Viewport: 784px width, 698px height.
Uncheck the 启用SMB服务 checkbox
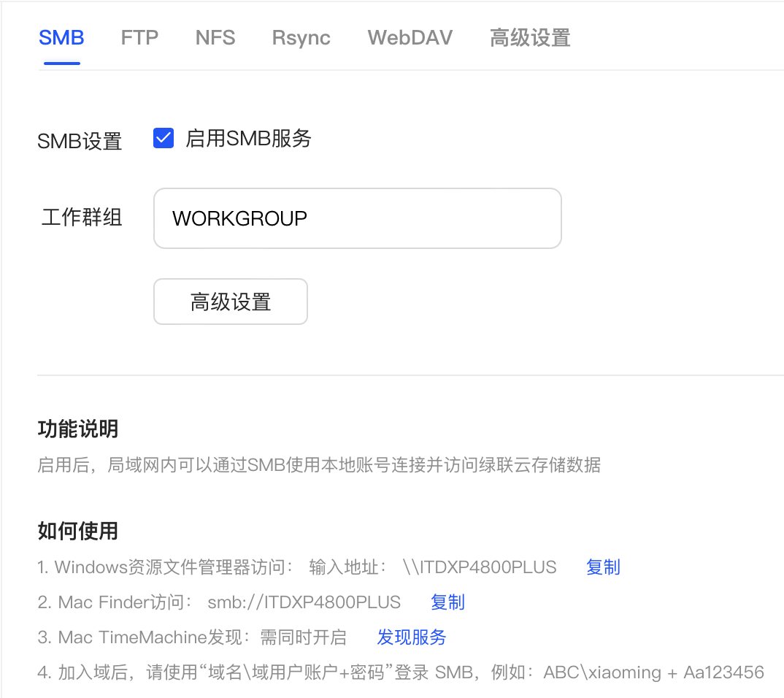click(x=164, y=138)
